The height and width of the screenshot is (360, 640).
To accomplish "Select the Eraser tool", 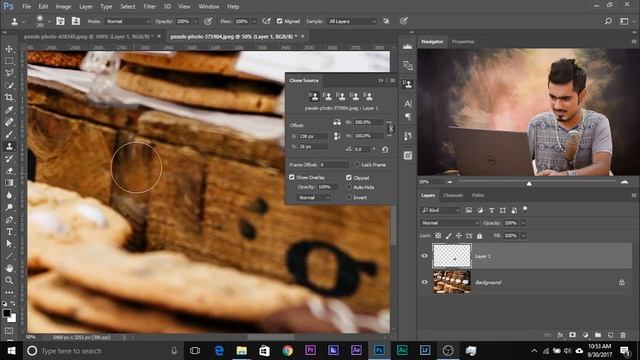I will (x=9, y=171).
